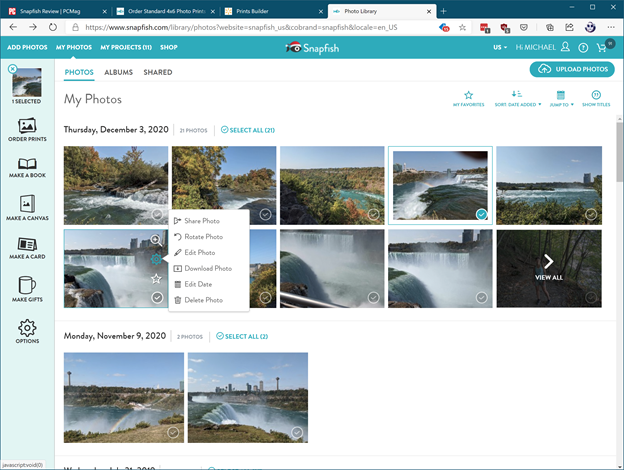
Task: Deselect the checked waterfall photo checkmark
Action: coord(481,214)
